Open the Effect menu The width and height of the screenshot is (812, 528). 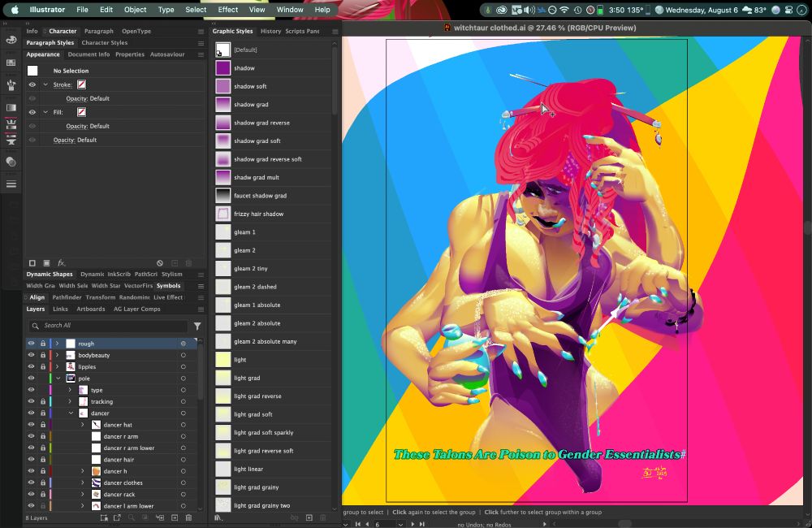pyautogui.click(x=228, y=9)
